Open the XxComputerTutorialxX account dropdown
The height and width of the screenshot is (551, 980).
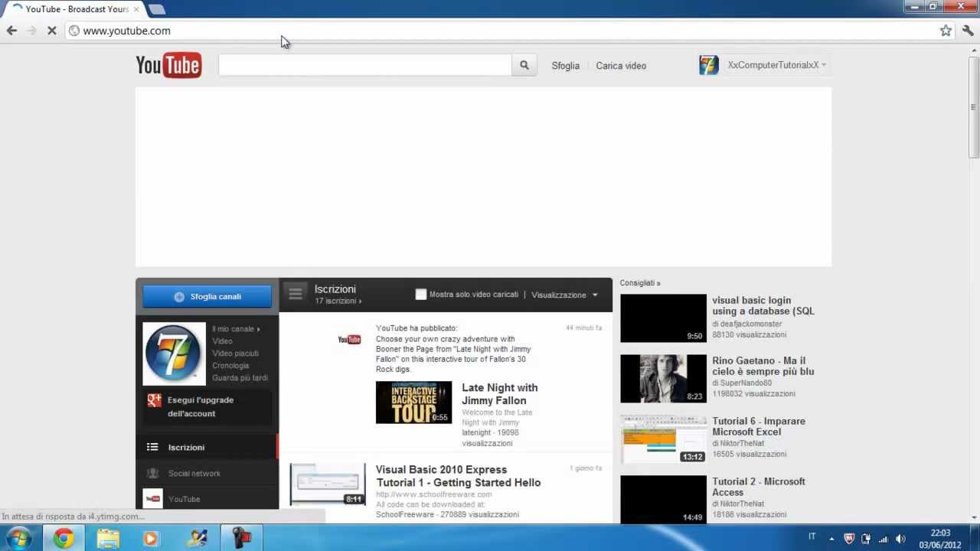(777, 65)
